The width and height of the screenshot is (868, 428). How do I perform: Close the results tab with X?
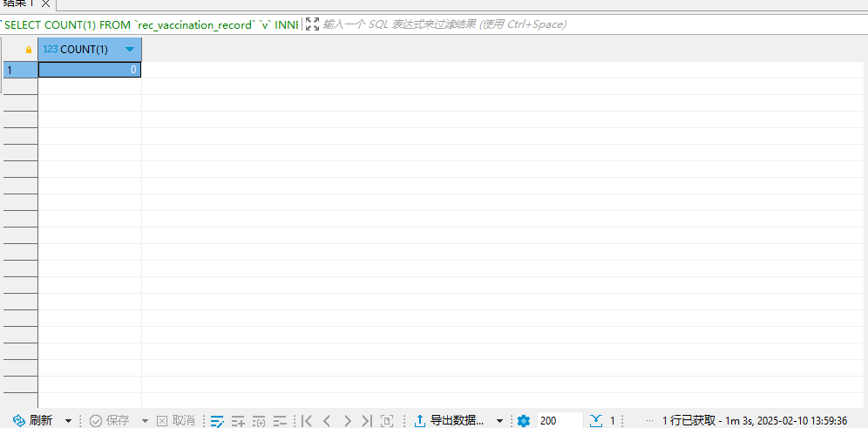point(46,3)
